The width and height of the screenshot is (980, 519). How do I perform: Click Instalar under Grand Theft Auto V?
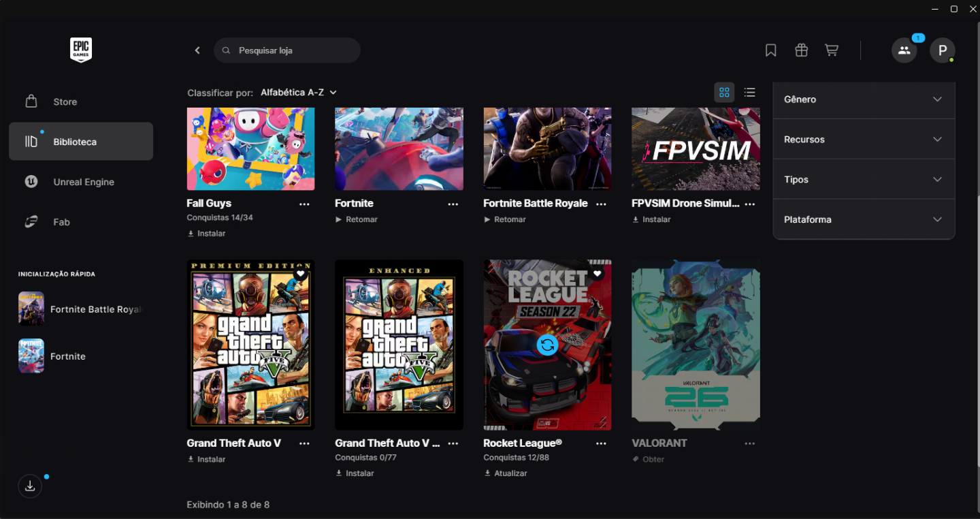point(206,460)
